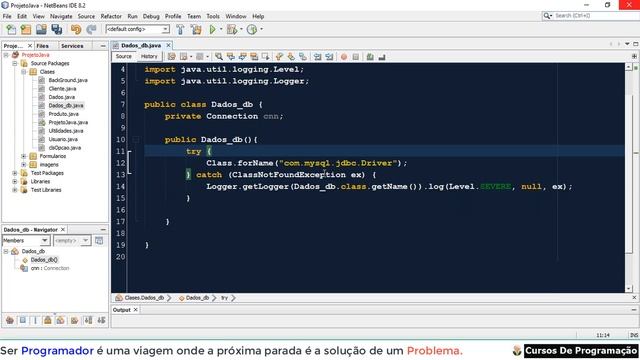Click the Clean and Build Project icon

click(196, 29)
